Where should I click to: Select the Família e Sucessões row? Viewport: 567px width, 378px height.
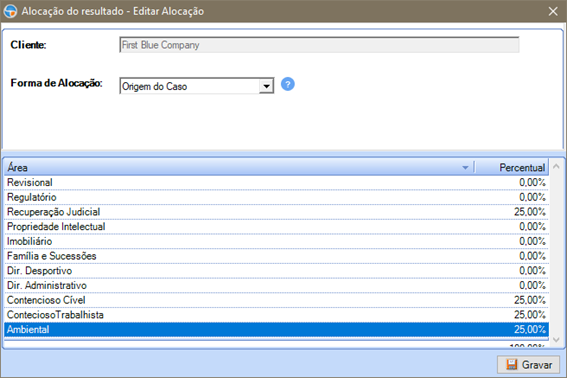coord(276,256)
